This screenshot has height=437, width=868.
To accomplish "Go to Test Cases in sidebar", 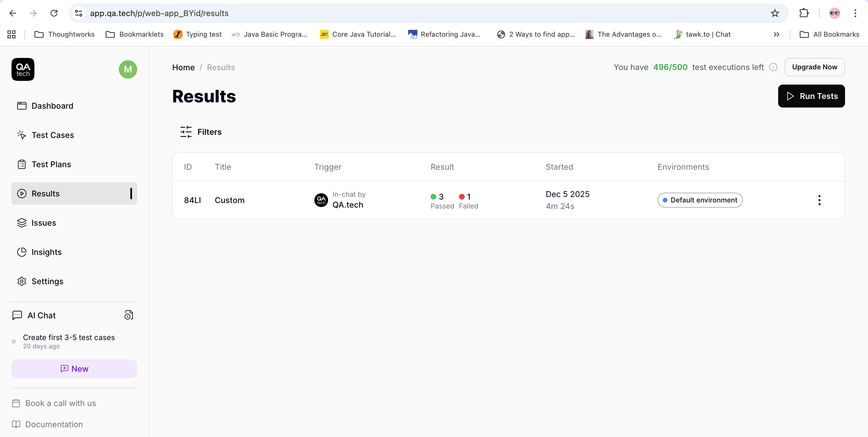I will [x=53, y=135].
